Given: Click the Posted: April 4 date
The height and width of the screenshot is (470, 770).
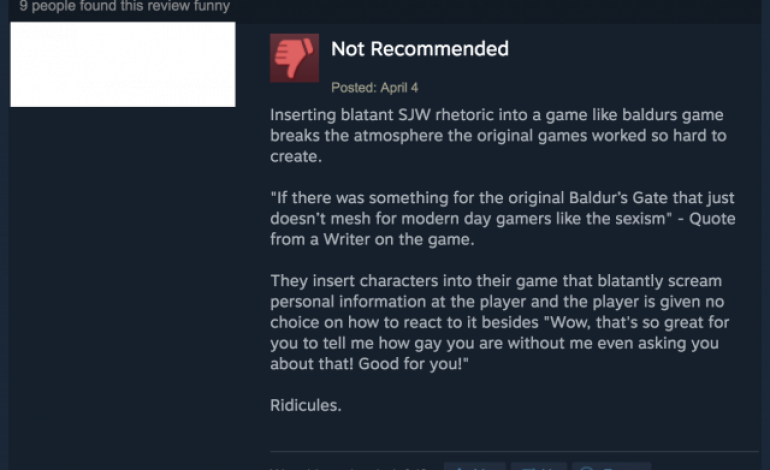Looking at the screenshot, I should (x=375, y=88).
